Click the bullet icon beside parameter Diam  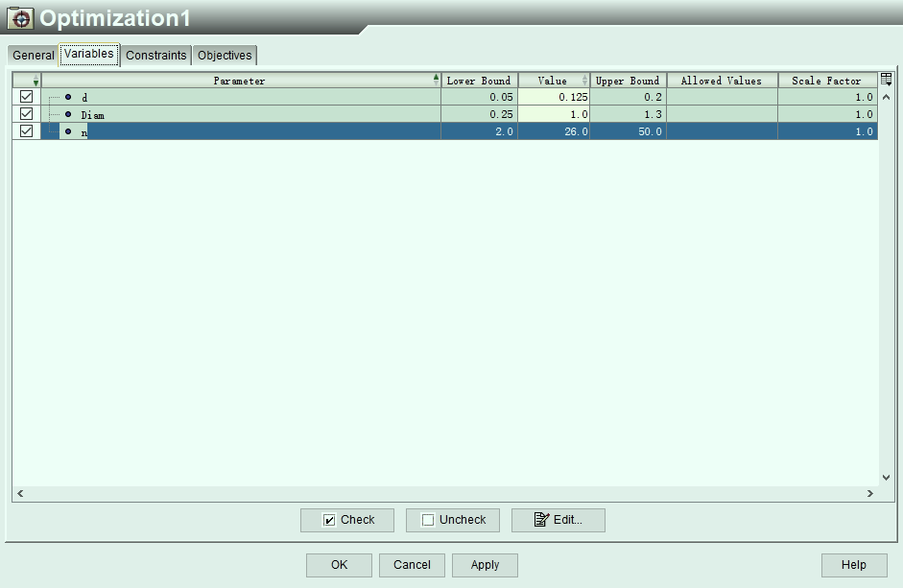coord(68,114)
